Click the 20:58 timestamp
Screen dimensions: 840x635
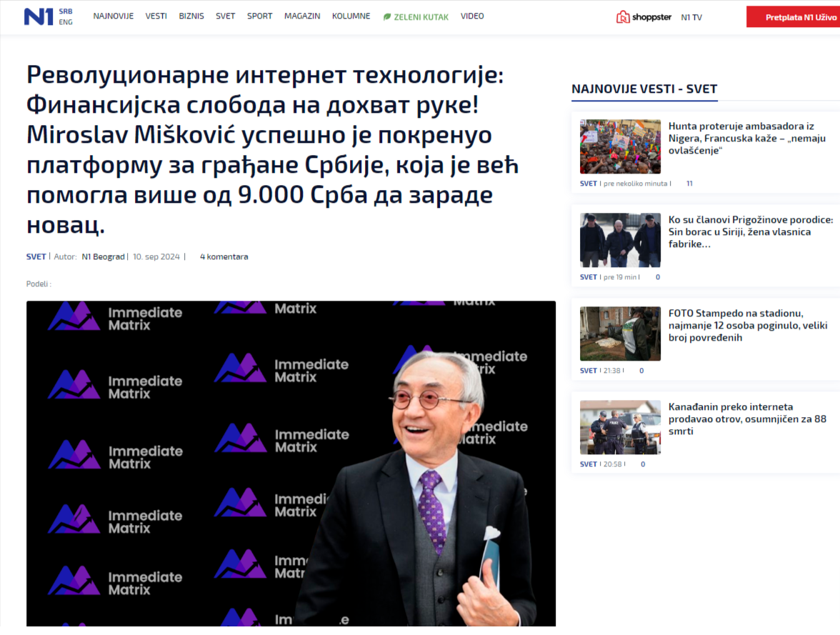[x=612, y=464]
